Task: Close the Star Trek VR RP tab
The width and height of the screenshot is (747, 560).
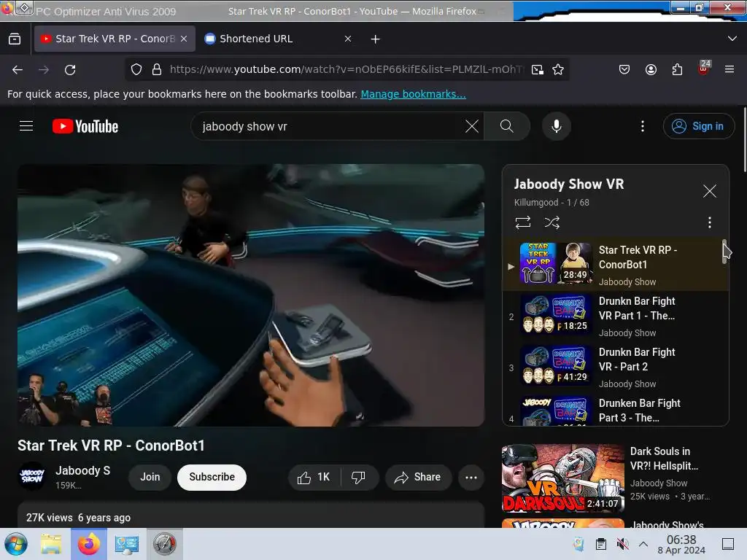Action: [184, 39]
